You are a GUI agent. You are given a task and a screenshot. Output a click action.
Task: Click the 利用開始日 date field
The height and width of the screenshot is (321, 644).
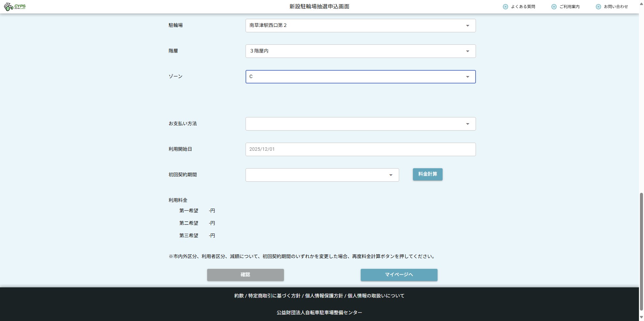tap(360, 149)
